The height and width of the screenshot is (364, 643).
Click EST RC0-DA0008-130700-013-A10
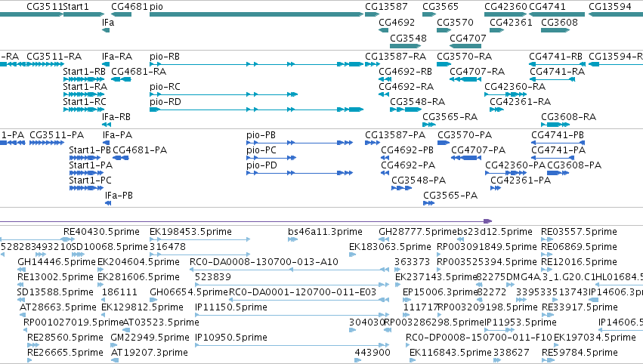264,262
